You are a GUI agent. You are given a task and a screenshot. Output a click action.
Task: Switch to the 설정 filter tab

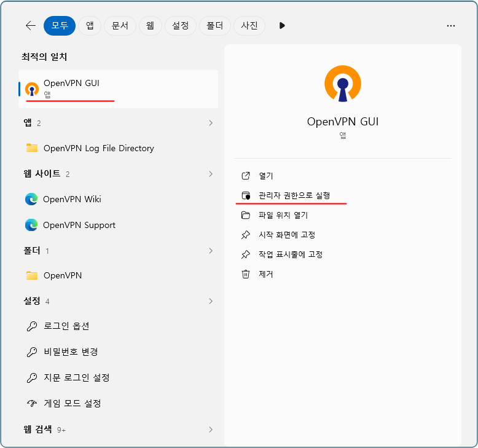tap(181, 26)
